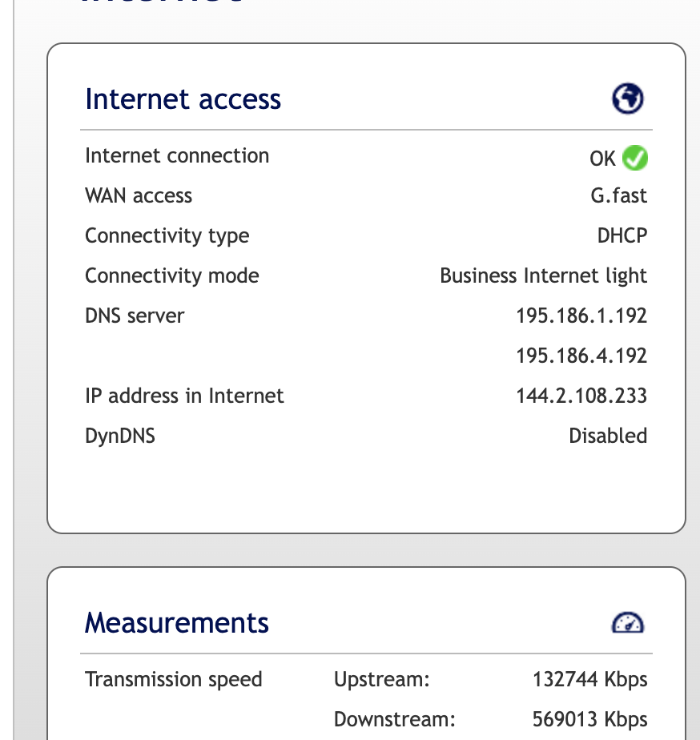Click the Transmission speed label
This screenshot has height=740, width=700.
pos(174,680)
